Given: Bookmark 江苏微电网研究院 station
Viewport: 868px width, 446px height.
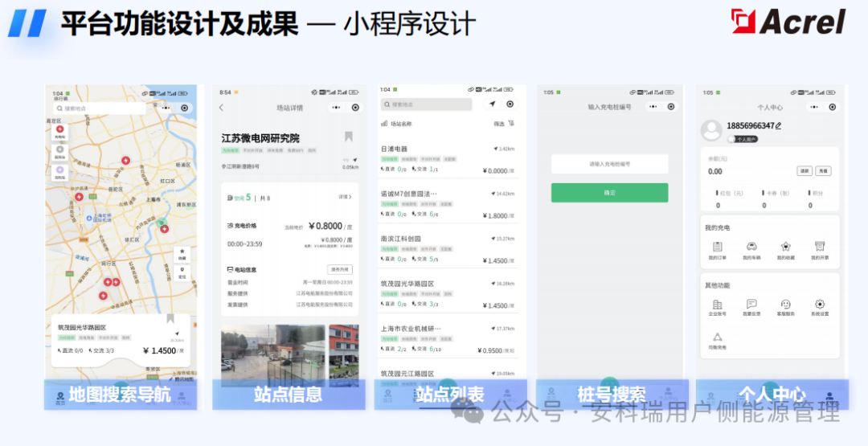Looking at the screenshot, I should 348,137.
